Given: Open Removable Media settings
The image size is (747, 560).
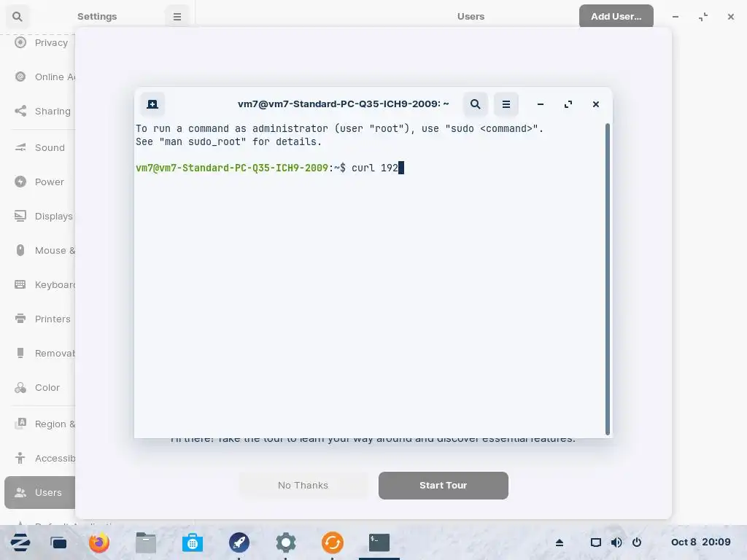Looking at the screenshot, I should point(40,354).
